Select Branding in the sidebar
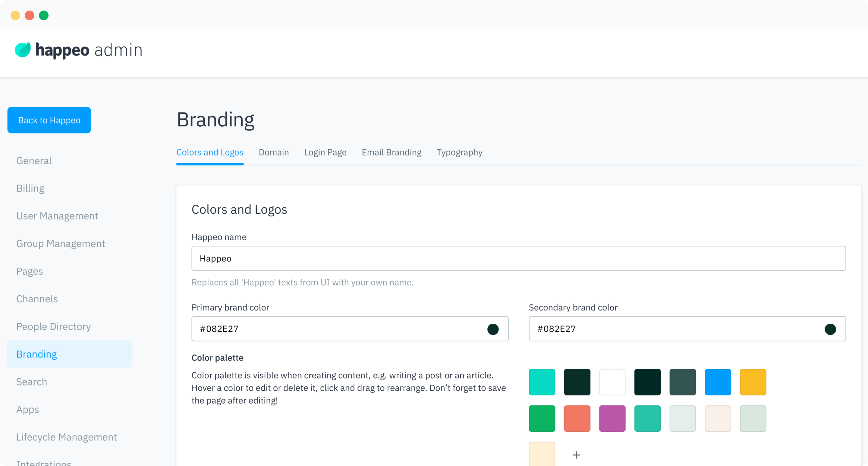This screenshot has width=868, height=466. [70, 354]
